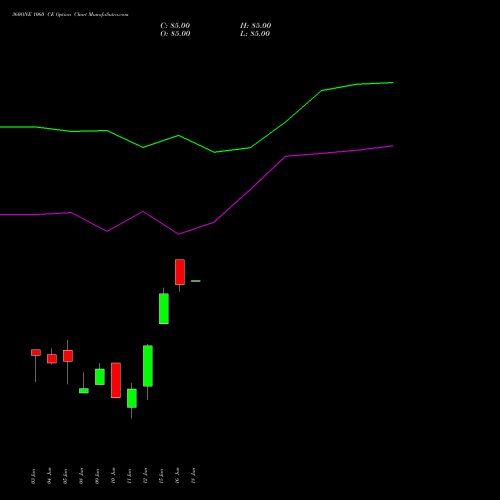The width and height of the screenshot is (500, 500).
Task: Click the '11 Jun' date axis label
Action: pyautogui.click(x=129, y=476)
